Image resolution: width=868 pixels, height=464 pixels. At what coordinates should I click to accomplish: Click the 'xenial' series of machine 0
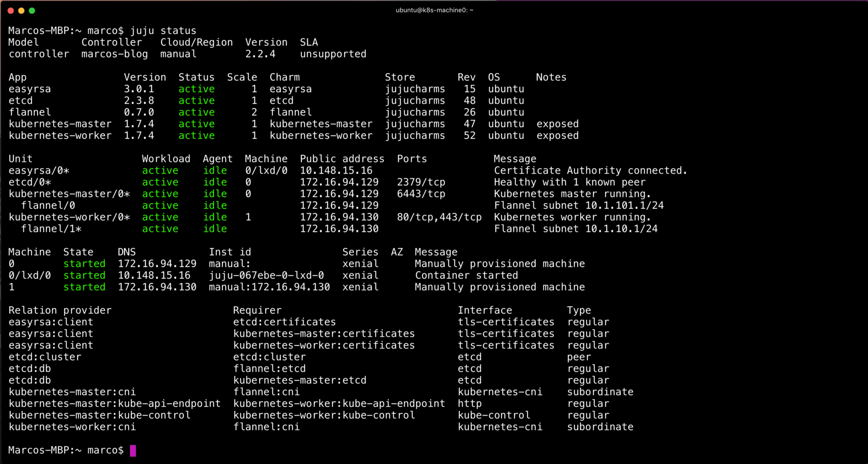(361, 264)
